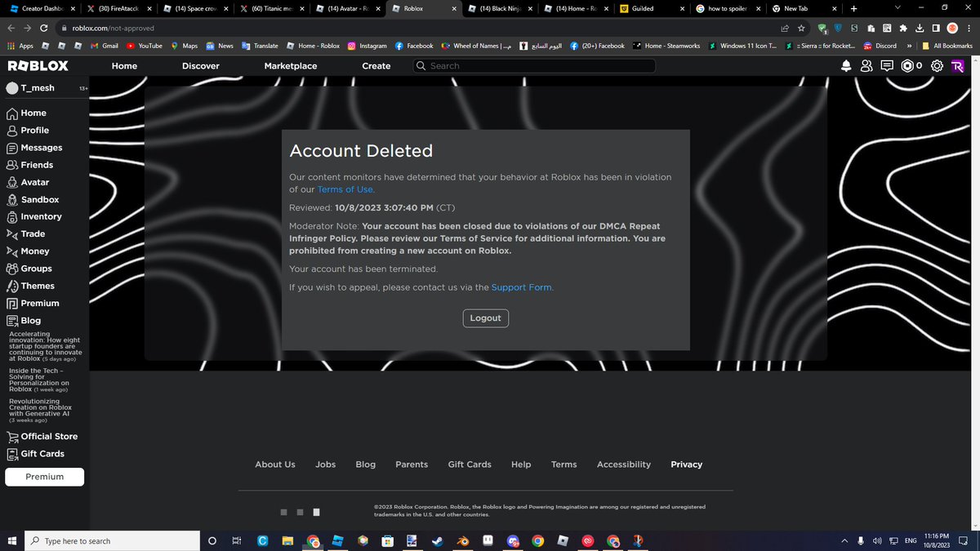Switch to the Titanic tab
Image resolution: width=980 pixels, height=551 pixels.
point(271,8)
